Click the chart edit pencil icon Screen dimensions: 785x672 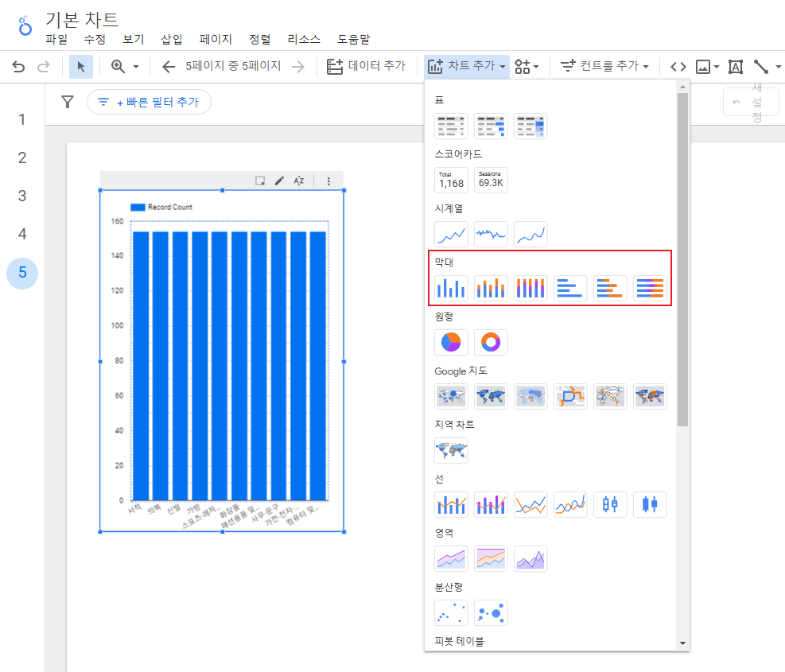point(279,181)
